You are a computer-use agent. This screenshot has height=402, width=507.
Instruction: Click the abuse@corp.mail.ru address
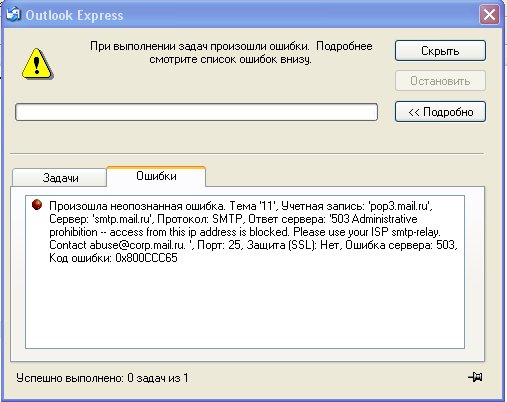(x=137, y=245)
